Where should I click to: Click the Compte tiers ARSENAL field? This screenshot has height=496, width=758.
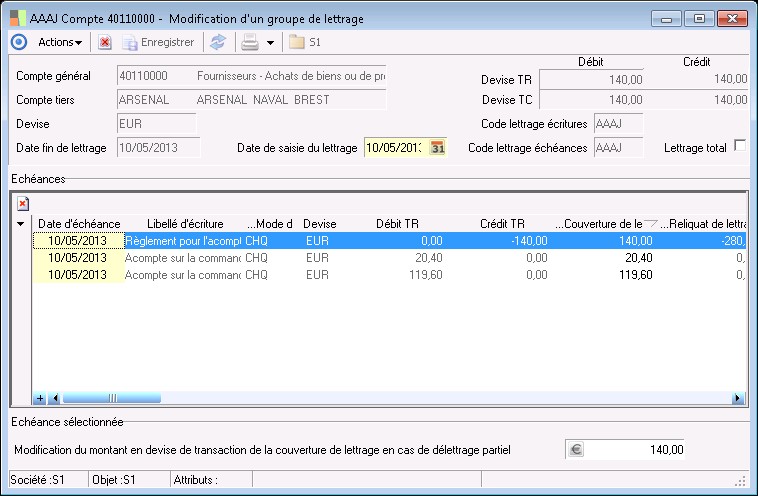pos(251,100)
